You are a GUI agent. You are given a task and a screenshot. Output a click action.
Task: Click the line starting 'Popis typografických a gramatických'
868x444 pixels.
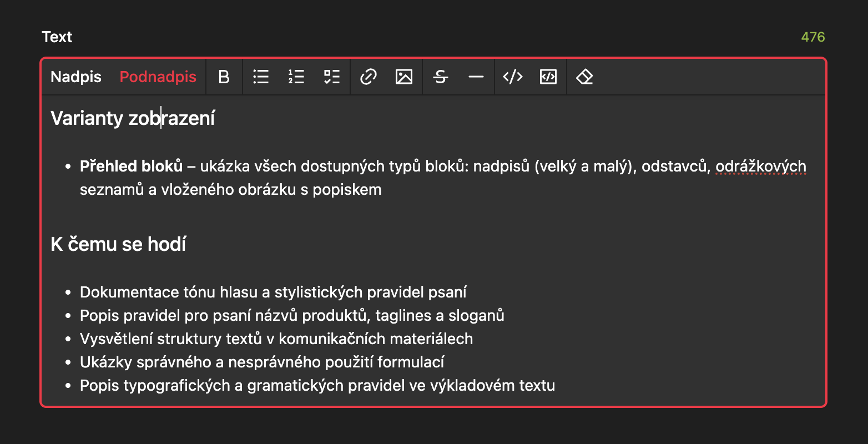click(317, 385)
